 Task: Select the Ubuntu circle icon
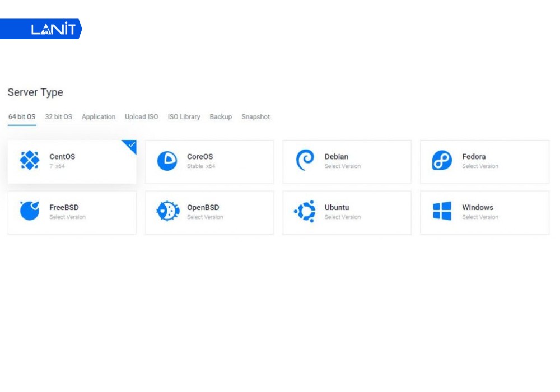coord(305,212)
